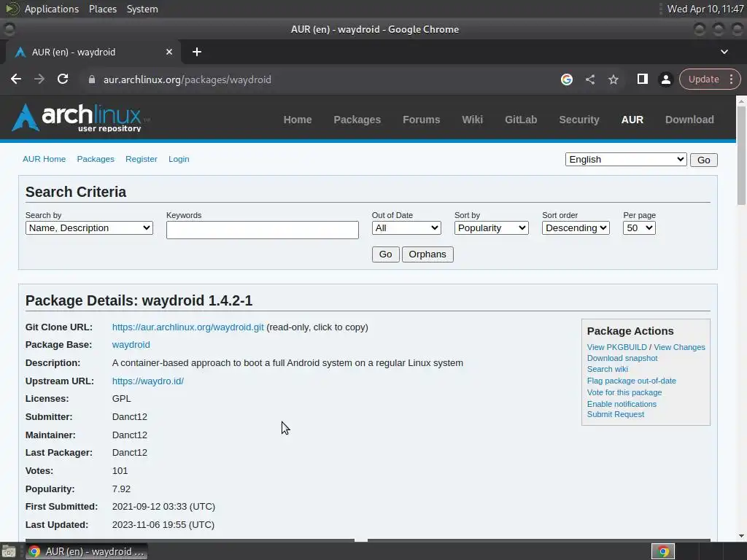Screen dimensions: 747x560
Task: Copy the Git Clone URL link
Action: (x=187, y=327)
